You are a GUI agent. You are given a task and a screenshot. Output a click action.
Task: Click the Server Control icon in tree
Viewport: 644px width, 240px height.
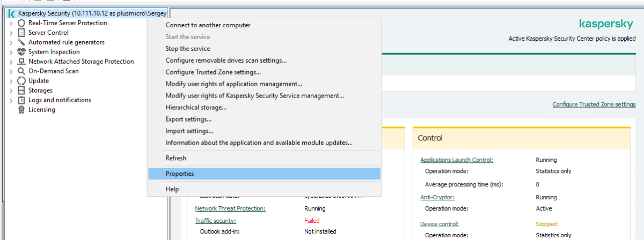tap(21, 33)
